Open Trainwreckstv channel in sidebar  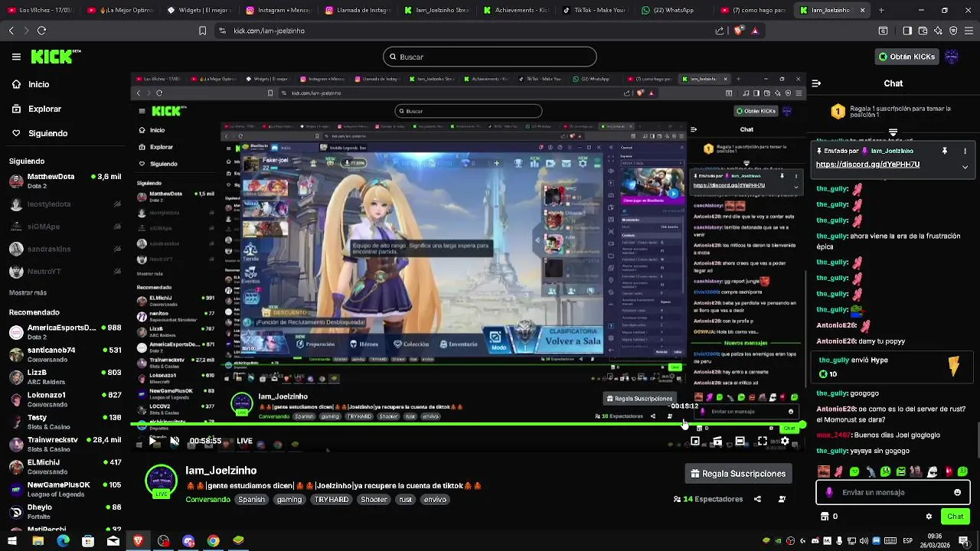65,445
